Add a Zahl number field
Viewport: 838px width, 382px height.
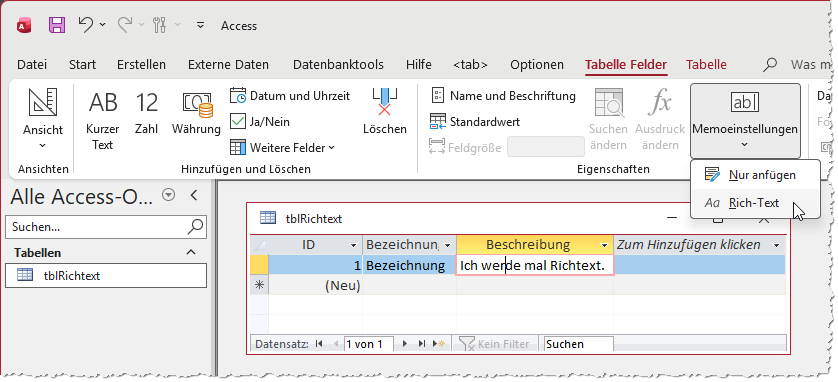(146, 113)
